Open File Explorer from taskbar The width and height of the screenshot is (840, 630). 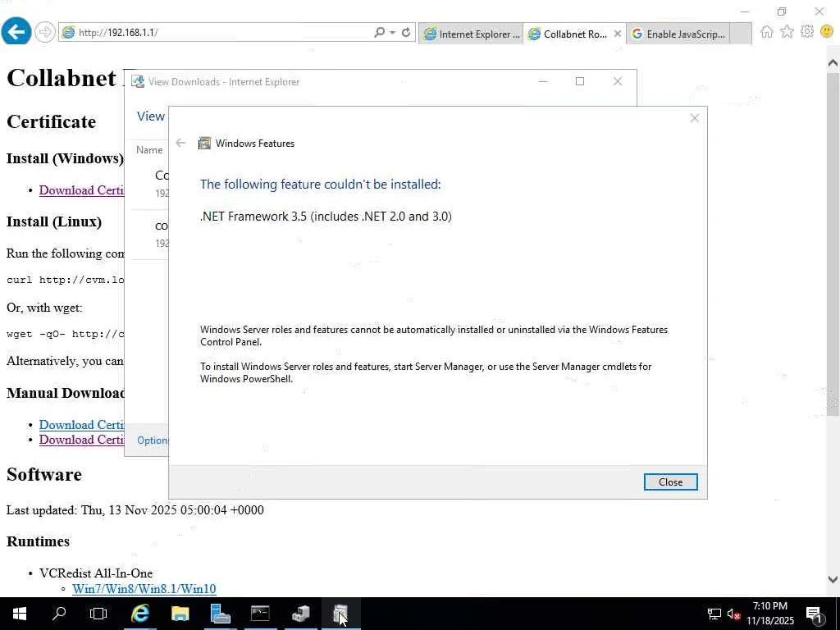(x=180, y=614)
